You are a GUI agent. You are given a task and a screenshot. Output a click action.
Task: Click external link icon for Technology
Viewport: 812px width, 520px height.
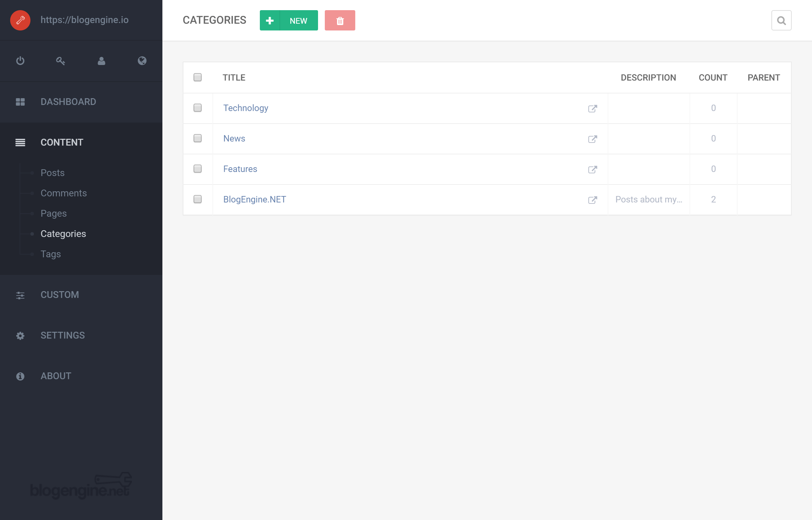point(592,109)
